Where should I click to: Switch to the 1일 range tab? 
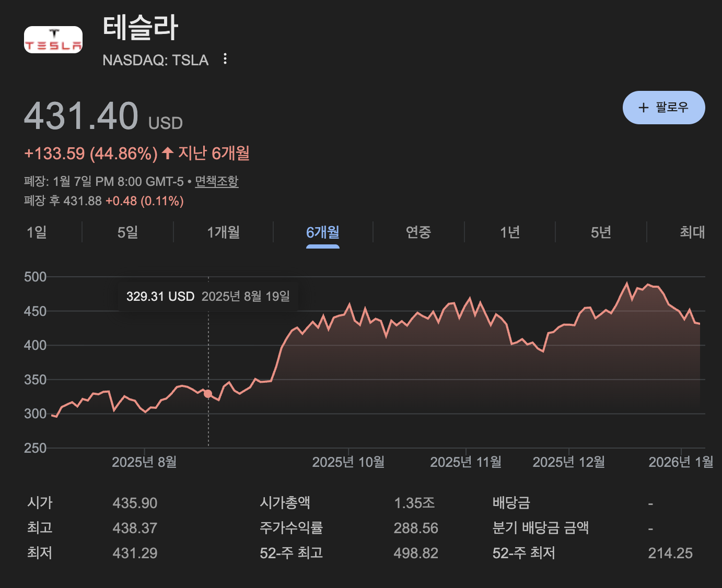click(x=37, y=232)
